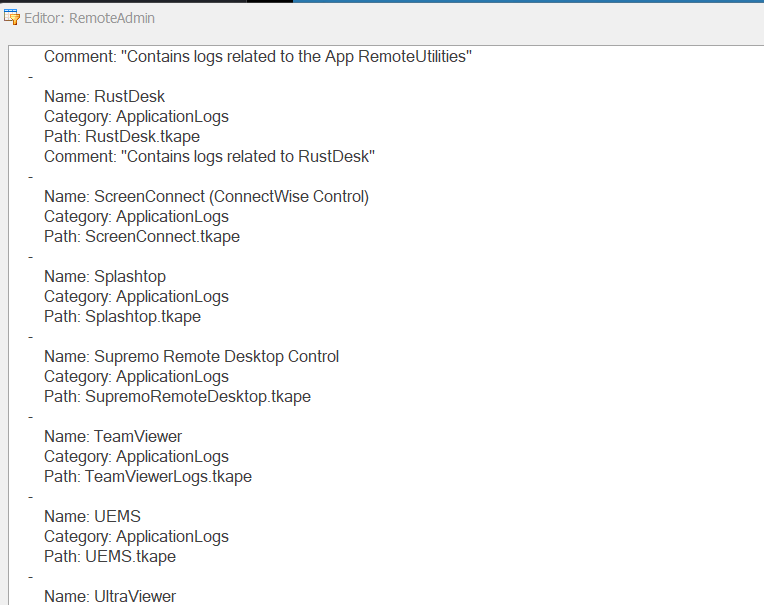Click 'Category: ApplicationLogs' under Supremo
764x605 pixels.
click(136, 376)
